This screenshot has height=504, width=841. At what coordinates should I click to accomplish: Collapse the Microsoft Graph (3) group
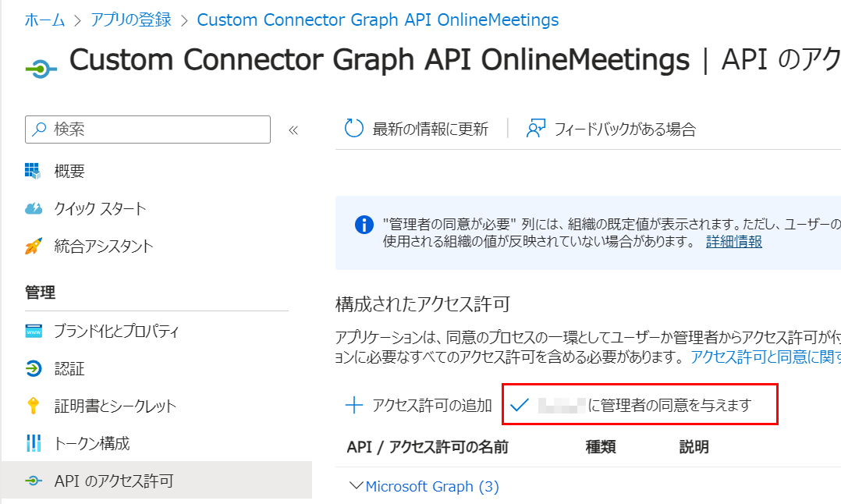point(357,486)
